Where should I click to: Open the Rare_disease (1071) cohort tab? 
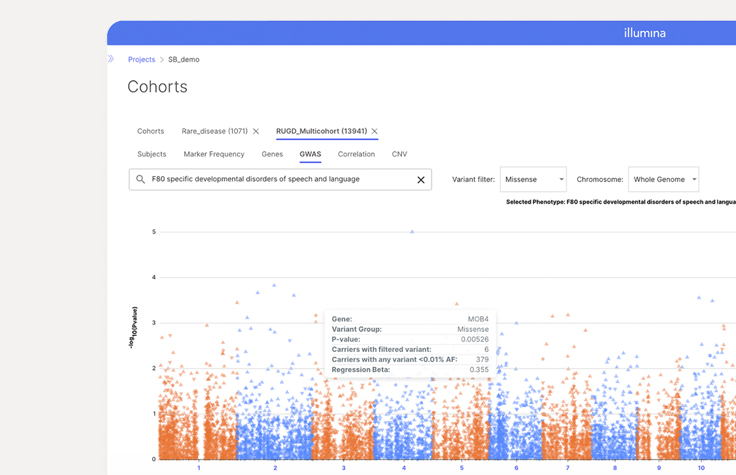(x=215, y=131)
